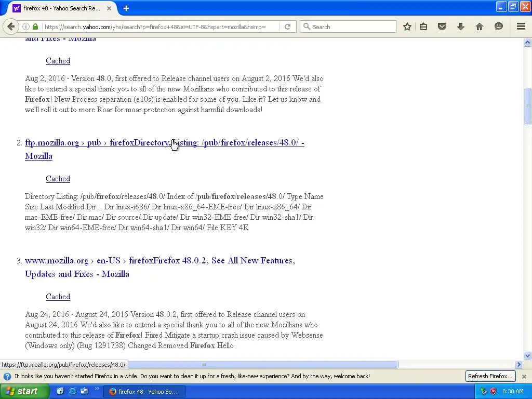Viewport: 532px width, 399px height.
Task: Open the ftp.mozilla.org Directory Listing result
Action: [x=165, y=149]
